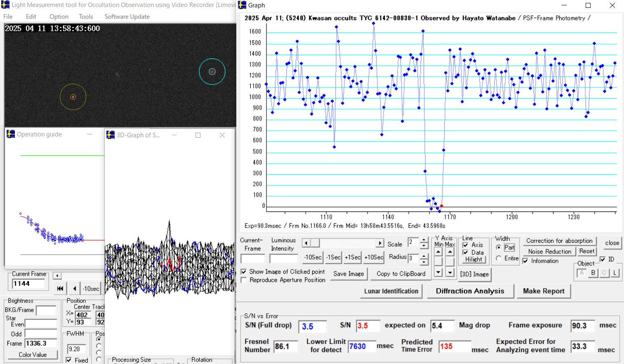Decrease the Radius value with spinner

pyautogui.click(x=424, y=262)
